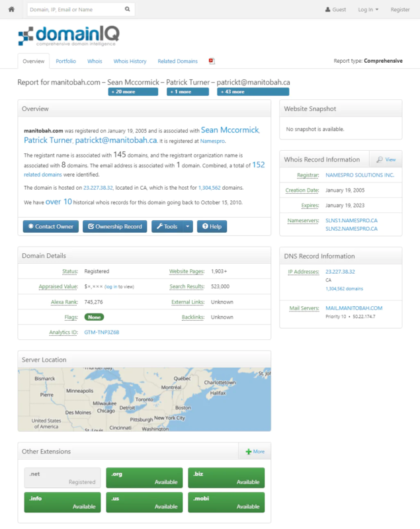Open the 152 related domains link
The width and height of the screenshot is (420, 529).
point(259,165)
